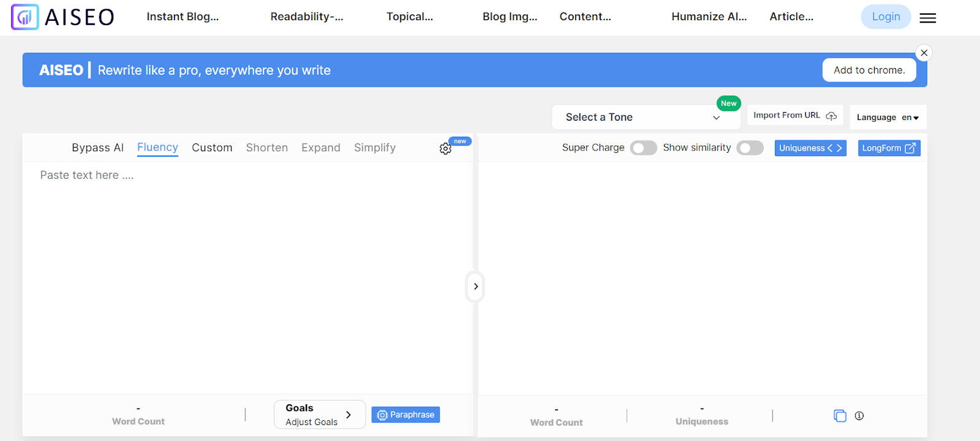
Task: Copy output text with the copy icon
Action: [x=840, y=416]
